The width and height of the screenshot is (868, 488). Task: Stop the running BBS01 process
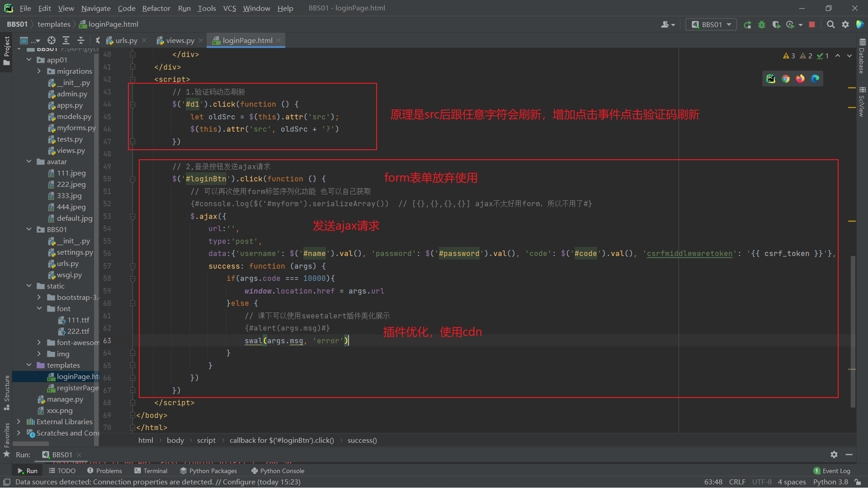tap(812, 24)
